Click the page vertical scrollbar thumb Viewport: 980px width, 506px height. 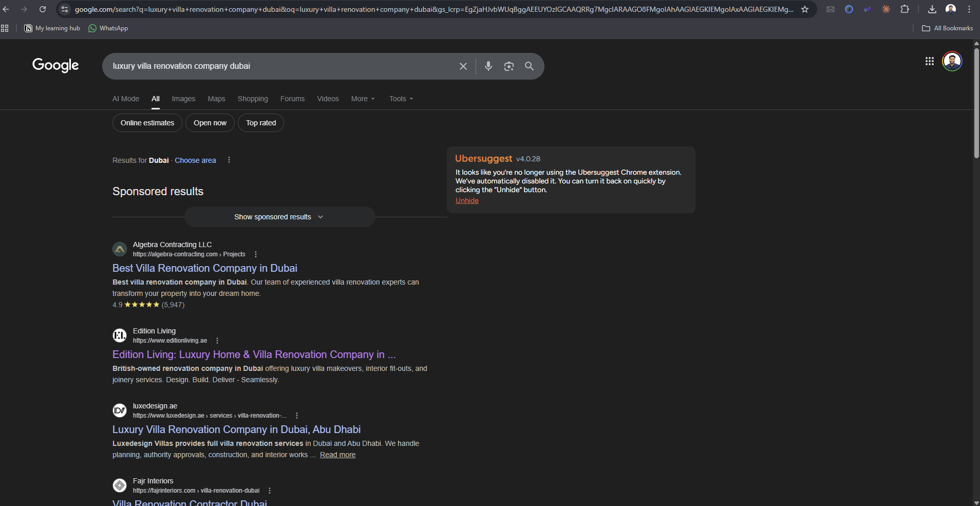click(976, 103)
